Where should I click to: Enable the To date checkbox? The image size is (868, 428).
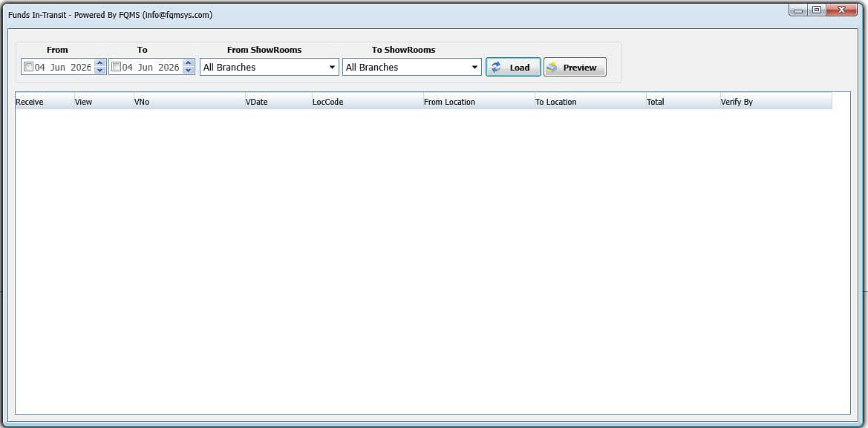(116, 67)
